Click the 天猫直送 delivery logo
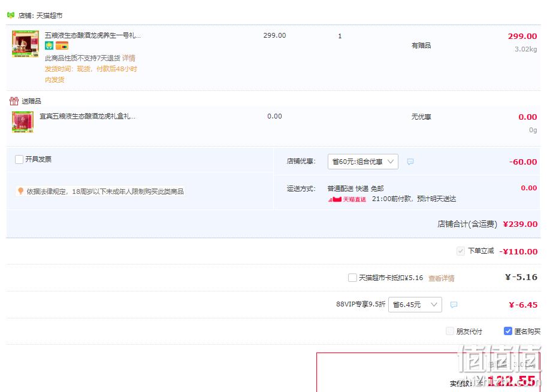Screen dimensions: 547x392 point(347,199)
